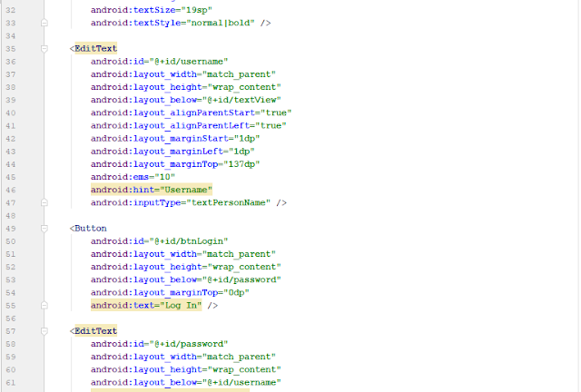Image resolution: width=581 pixels, height=392 pixels.
Task: Click android:layout_alignParentLeft="true" line
Action: pos(188,125)
